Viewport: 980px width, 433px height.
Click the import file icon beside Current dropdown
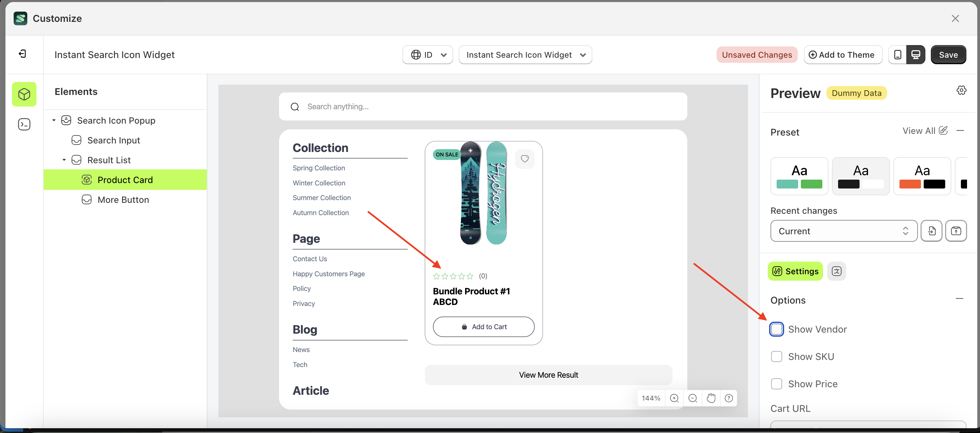(x=931, y=231)
